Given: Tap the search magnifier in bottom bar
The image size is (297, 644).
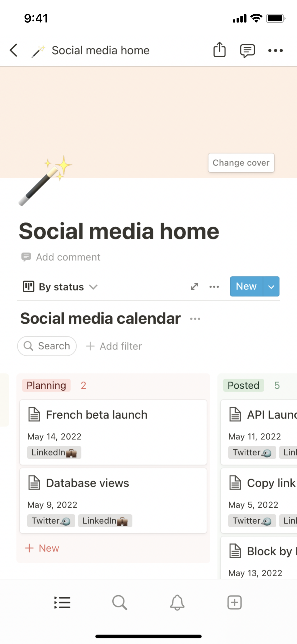Looking at the screenshot, I should [x=120, y=602].
